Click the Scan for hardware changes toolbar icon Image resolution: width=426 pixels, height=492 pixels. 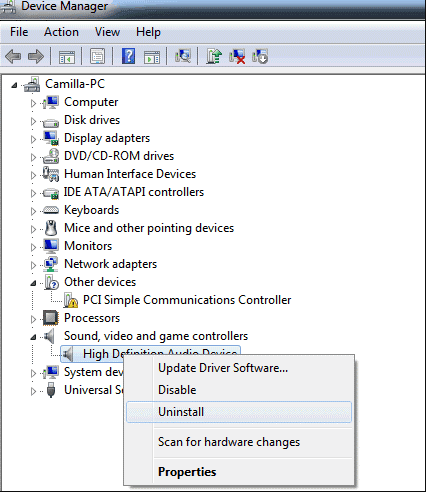[183, 56]
